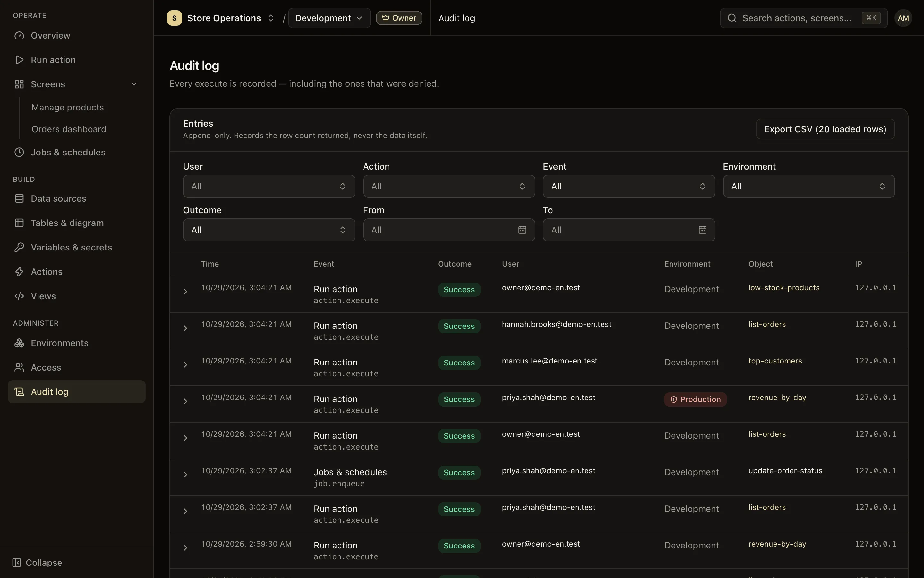Expand the update-order-status job row

(x=185, y=475)
